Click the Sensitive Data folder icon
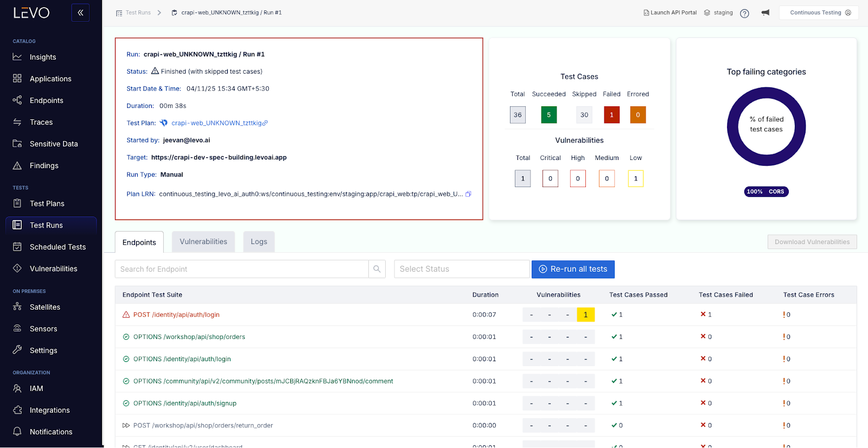Screen dimensions: 868x448 [17, 144]
